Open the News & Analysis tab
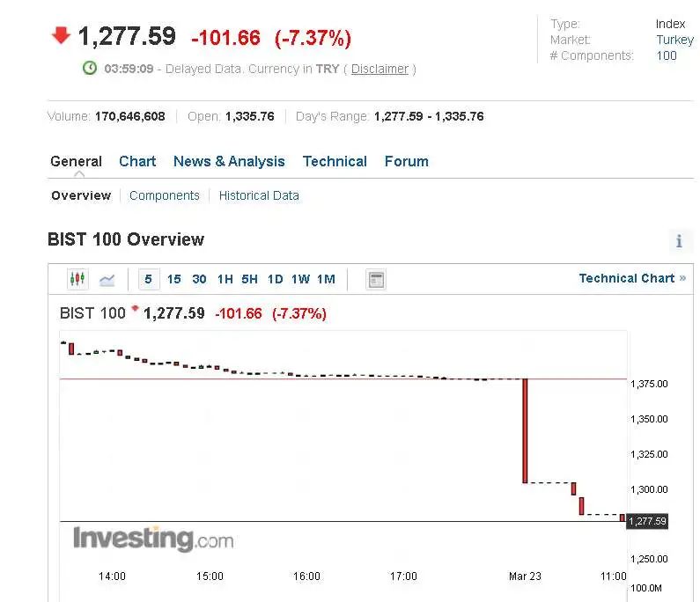Image resolution: width=700 pixels, height=602 pixels. click(x=229, y=161)
